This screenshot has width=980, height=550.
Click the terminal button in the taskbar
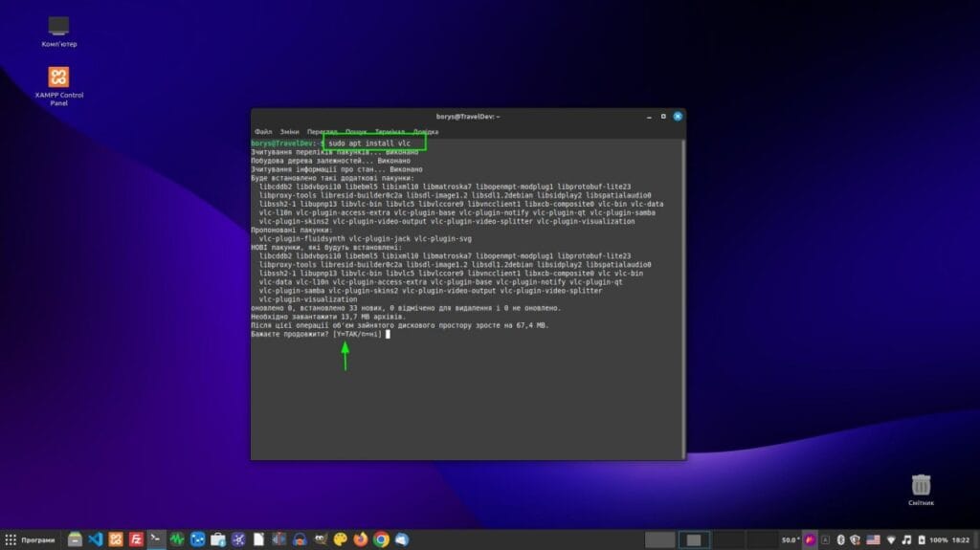[x=156, y=539]
